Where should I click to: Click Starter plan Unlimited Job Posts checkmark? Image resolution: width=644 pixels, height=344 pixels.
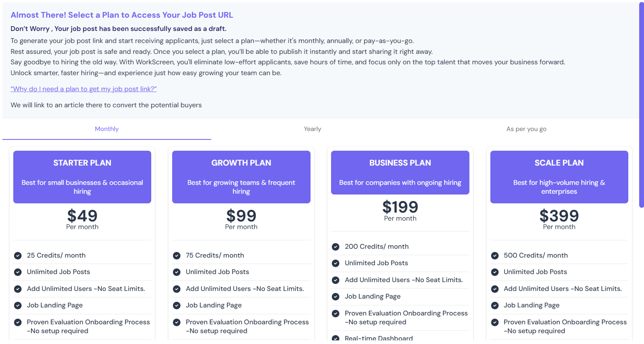click(18, 272)
